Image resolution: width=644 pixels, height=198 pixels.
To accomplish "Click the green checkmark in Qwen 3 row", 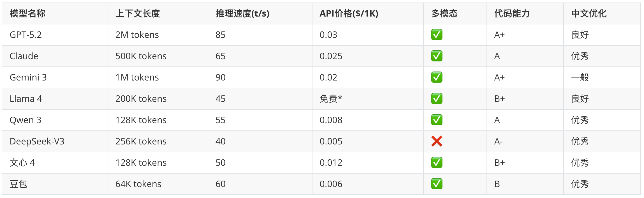I will pyautogui.click(x=437, y=120).
